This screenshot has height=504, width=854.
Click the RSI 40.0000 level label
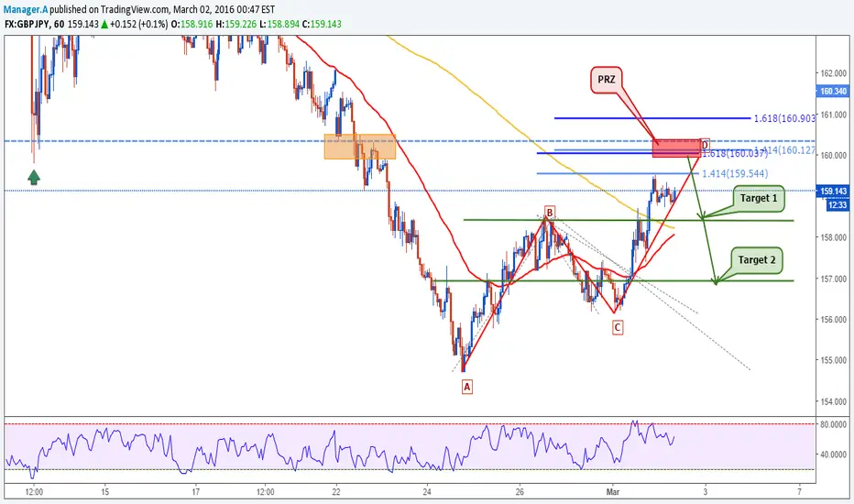[833, 455]
